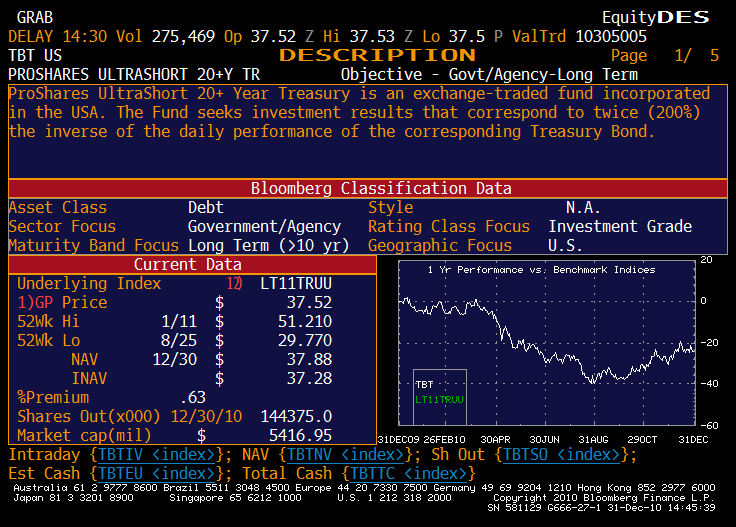Click the PROSHARES ULTRASHORT 20+Y TR name
This screenshot has height=527, width=736.
coord(134,74)
